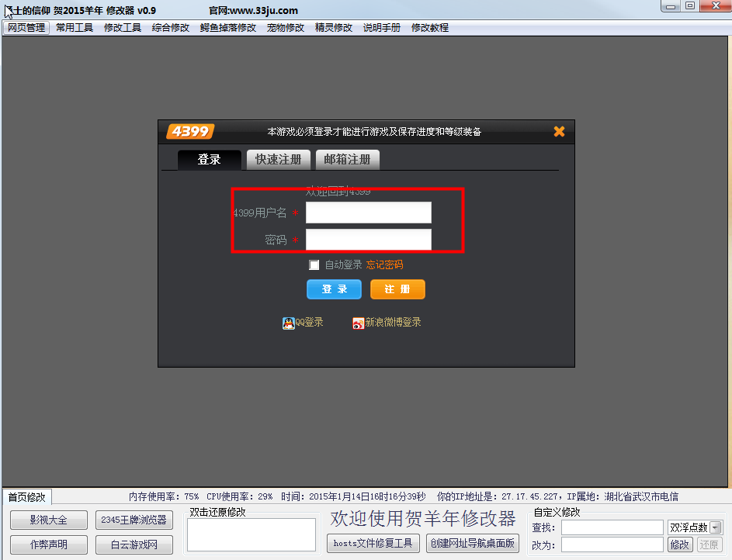
Task: Select the 首页修改 tab
Action: pyautogui.click(x=26, y=497)
